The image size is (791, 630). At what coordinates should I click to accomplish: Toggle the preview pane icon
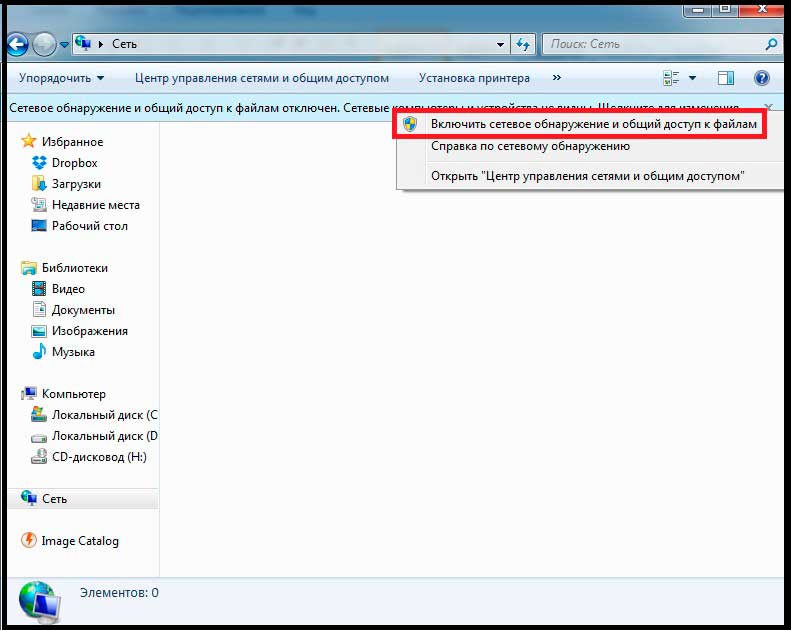pos(726,78)
